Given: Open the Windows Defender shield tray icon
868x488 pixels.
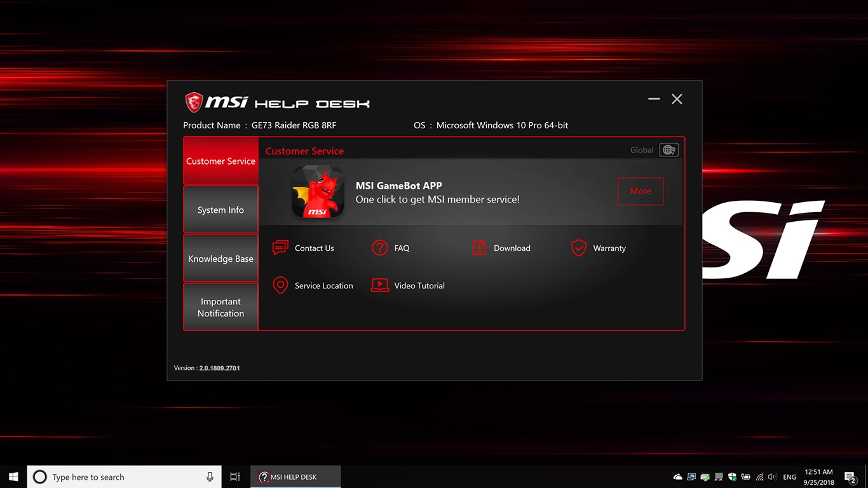Looking at the screenshot, I should point(732,477).
